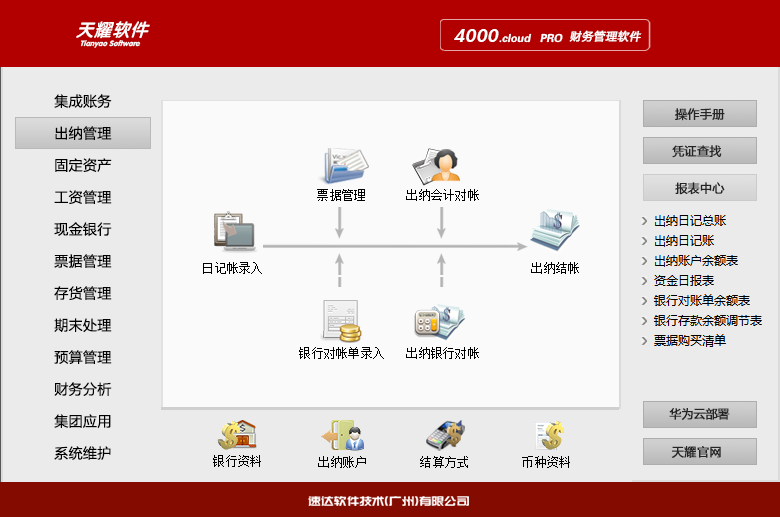780x517 pixels.
Task: Click the 4000.cloud PRO 财务管理软件 badge
Action: click(545, 35)
